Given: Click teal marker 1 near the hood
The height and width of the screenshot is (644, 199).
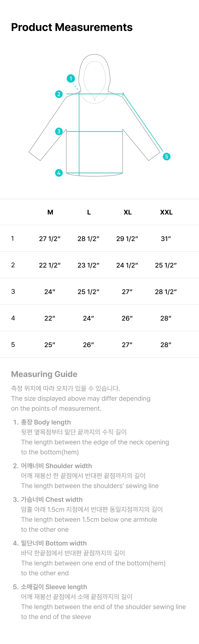Looking at the screenshot, I should coord(71,78).
